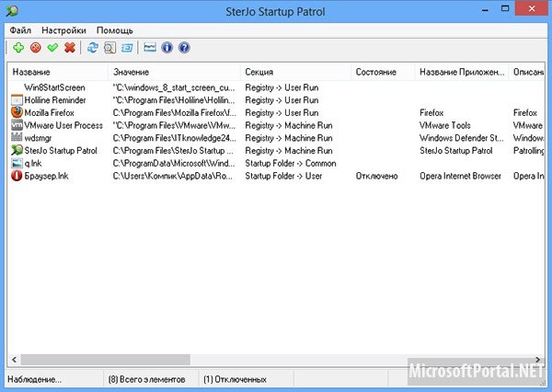Click the SterJo Startup Patrol row icon
552x392 pixels.
coord(17,150)
